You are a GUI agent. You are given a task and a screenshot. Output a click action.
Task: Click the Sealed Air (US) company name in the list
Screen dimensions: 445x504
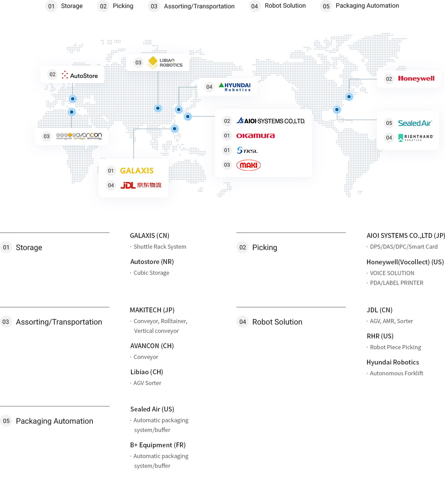click(152, 409)
